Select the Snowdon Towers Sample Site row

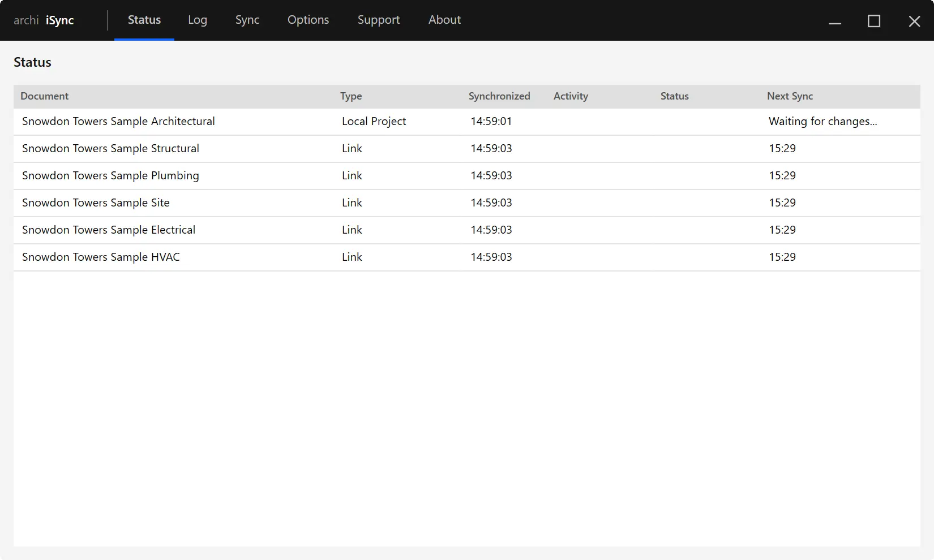pyautogui.click(x=95, y=203)
